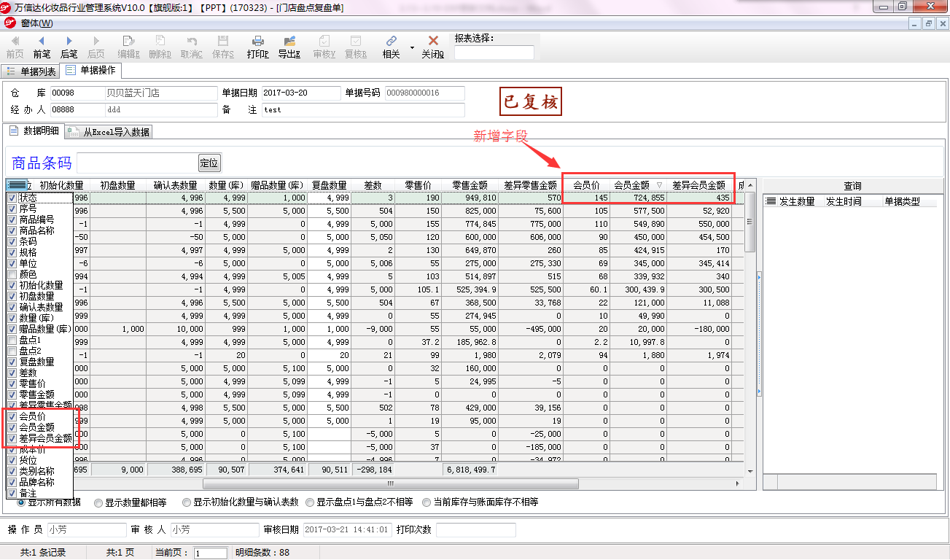Click the 删除 delete toolbar icon

(160, 41)
